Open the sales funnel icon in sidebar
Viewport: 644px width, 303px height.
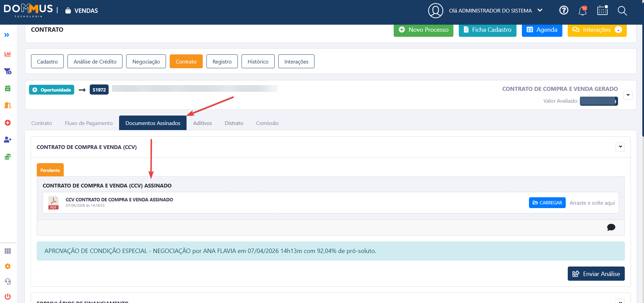(7, 71)
